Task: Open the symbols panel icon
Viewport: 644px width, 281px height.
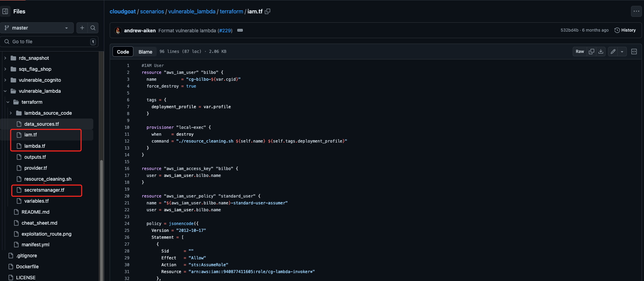Action: click(x=634, y=52)
